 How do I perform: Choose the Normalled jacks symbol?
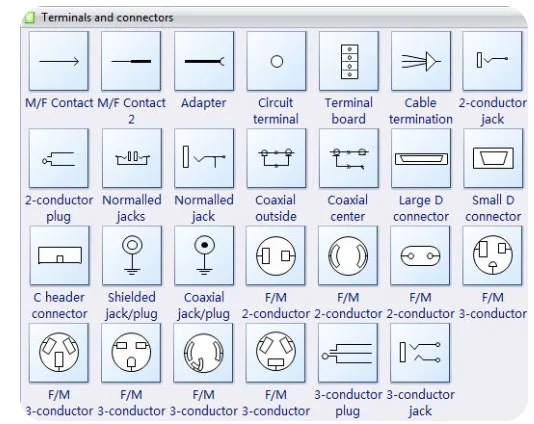click(132, 158)
